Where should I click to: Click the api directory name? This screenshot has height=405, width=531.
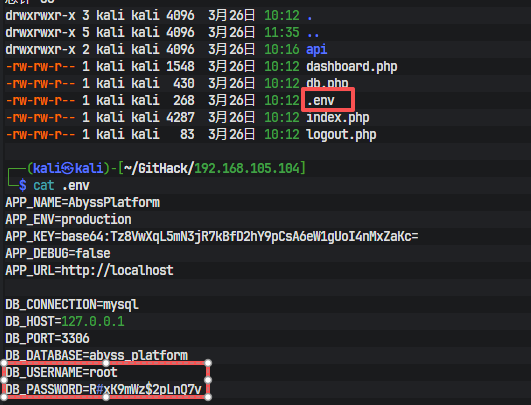pos(316,50)
